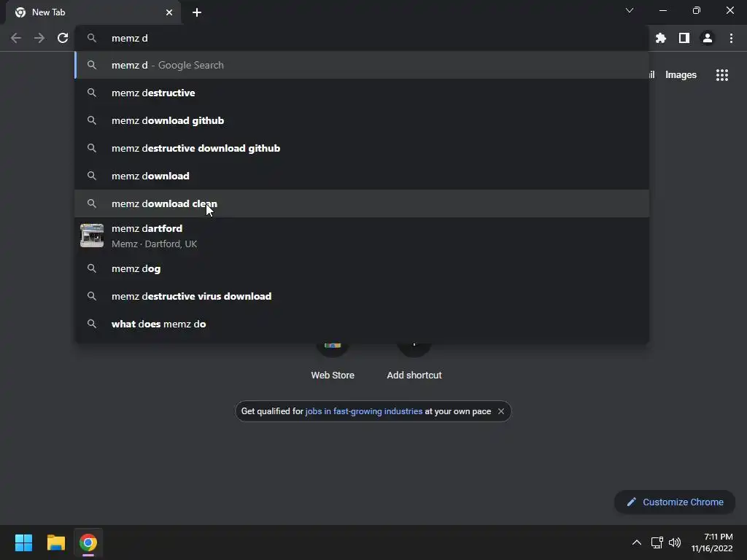Viewport: 747px width, 560px height.
Task: Open the volume speaker tray icon
Action: 675,542
